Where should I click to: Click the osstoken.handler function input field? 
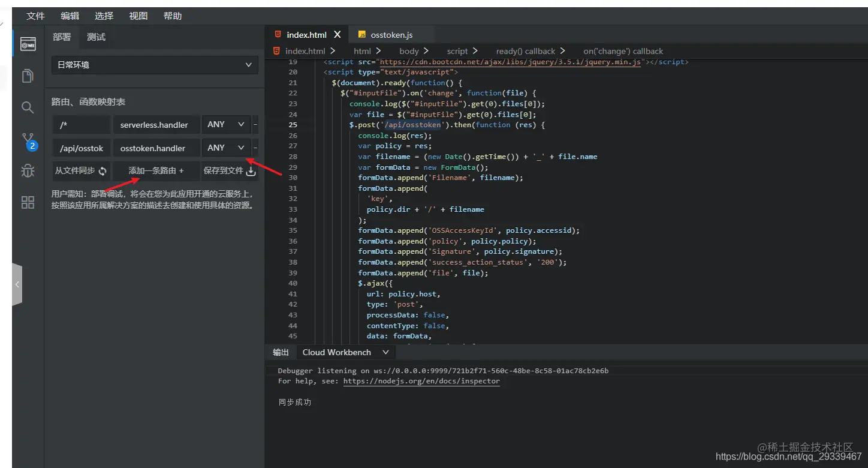click(x=156, y=148)
